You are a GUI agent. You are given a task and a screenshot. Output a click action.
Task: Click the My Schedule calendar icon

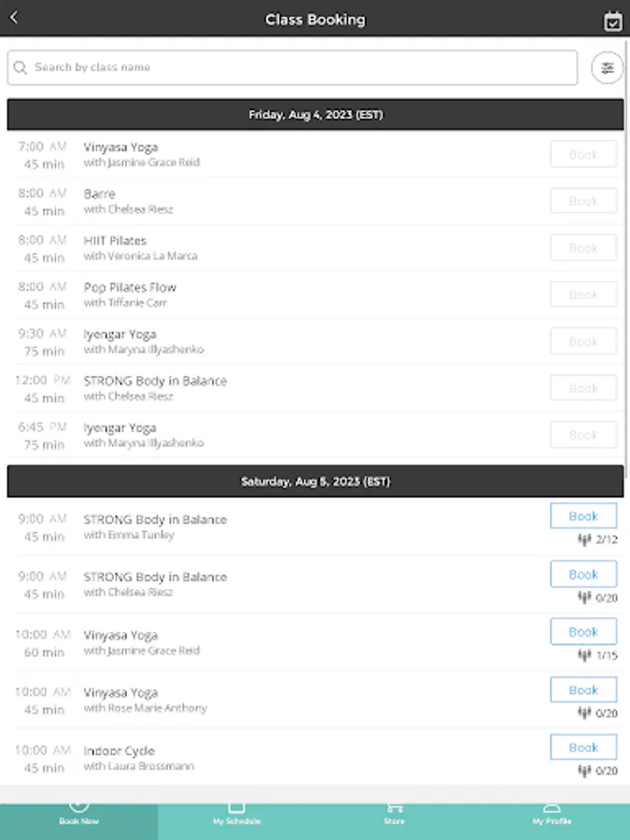(236, 807)
